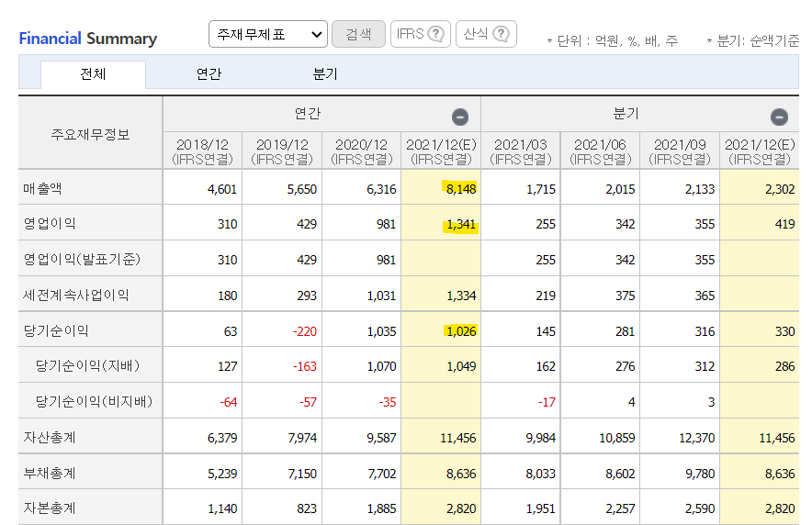Click the 자본총계 row label

coord(50,508)
